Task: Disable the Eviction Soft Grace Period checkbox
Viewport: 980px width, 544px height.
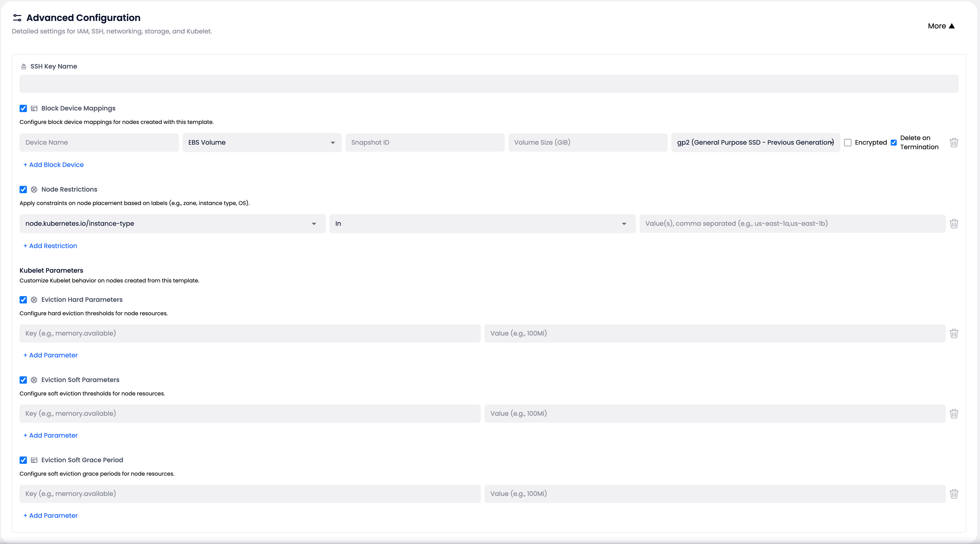Action: click(x=23, y=460)
